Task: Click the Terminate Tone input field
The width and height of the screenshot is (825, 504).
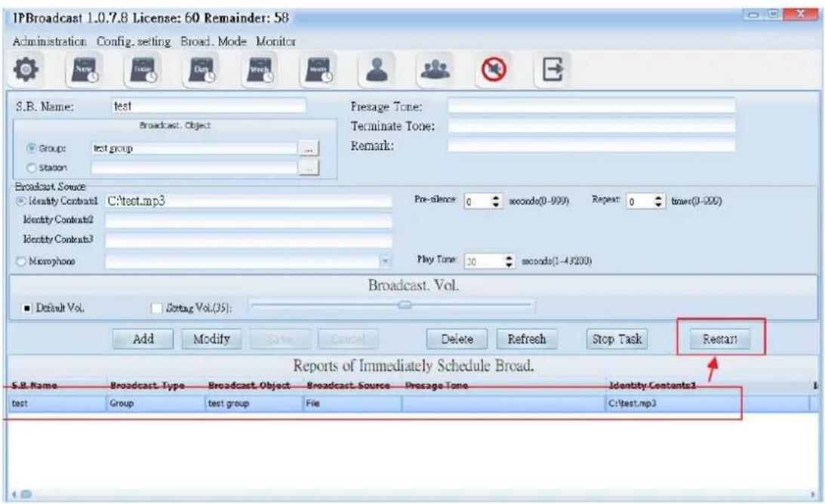Action: point(592,126)
